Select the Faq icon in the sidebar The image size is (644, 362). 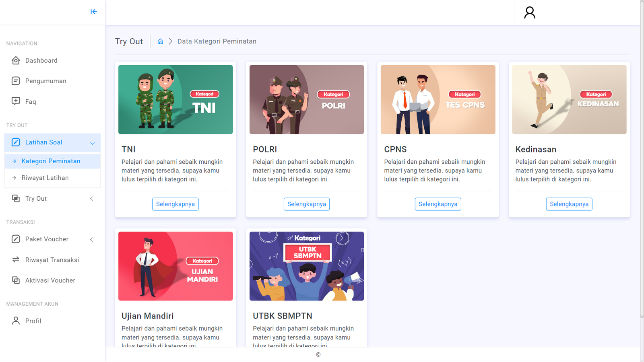[x=16, y=101]
